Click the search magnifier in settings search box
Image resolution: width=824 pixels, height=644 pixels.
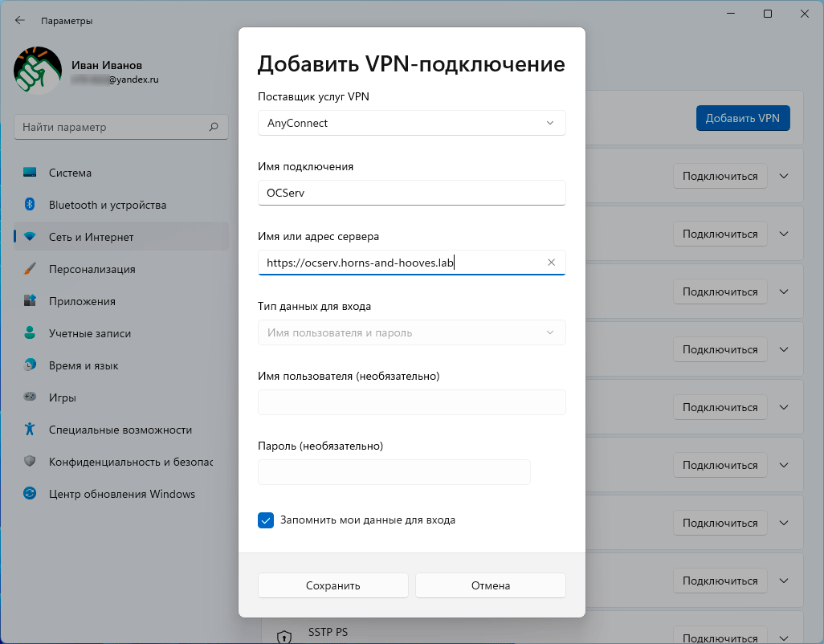point(214,127)
